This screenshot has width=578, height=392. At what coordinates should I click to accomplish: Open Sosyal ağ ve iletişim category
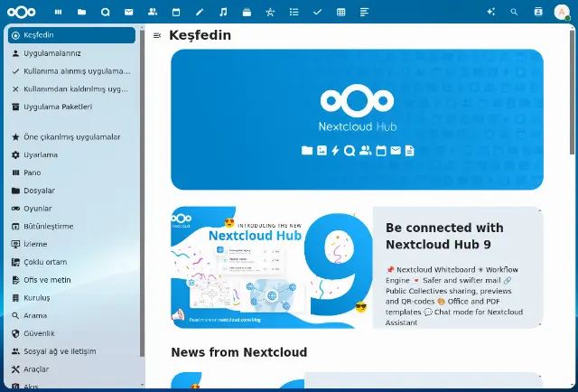72,351
